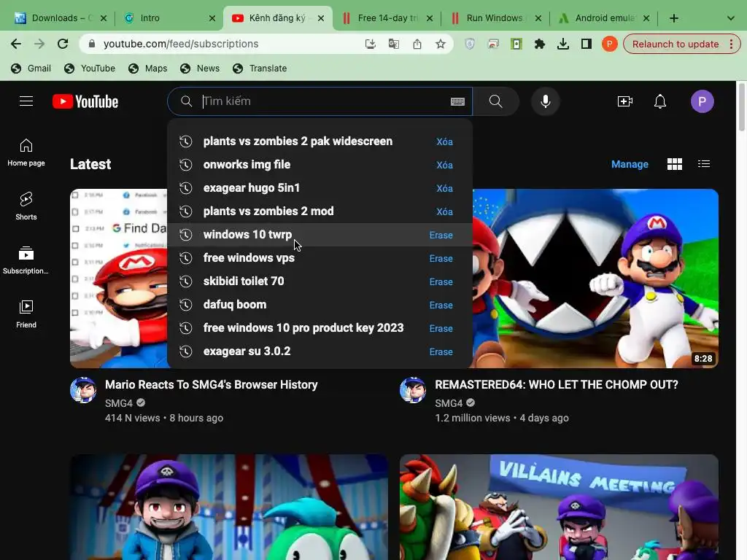747x560 pixels.
Task: Open a new browser tab
Action: tap(673, 18)
